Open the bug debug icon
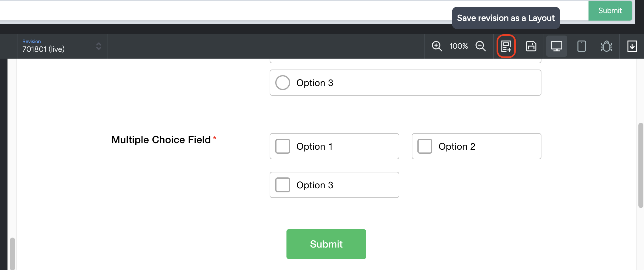The height and width of the screenshot is (270, 644). click(606, 46)
